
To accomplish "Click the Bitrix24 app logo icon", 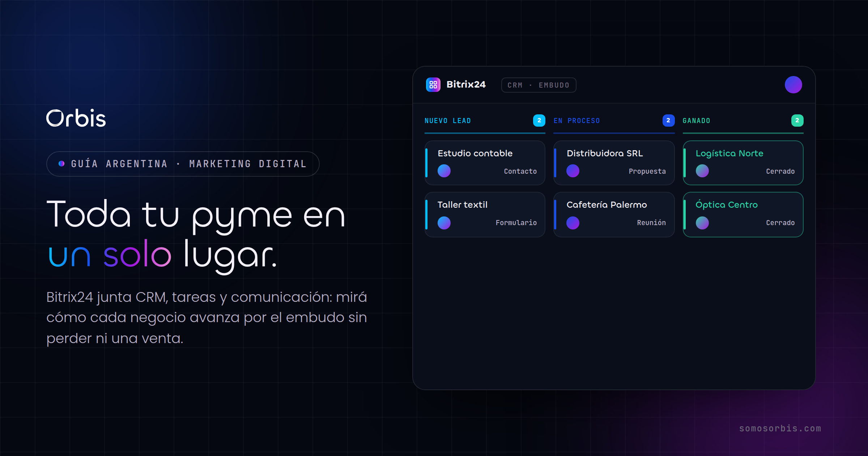I will 433,85.
